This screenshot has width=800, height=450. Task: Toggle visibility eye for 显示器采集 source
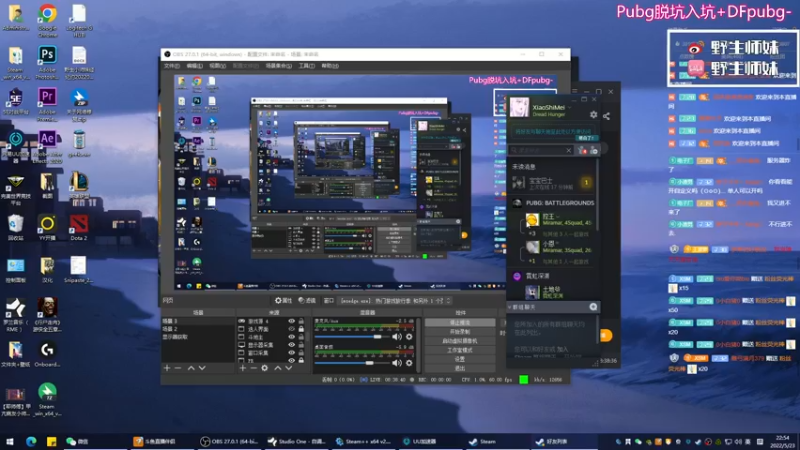[x=292, y=344]
